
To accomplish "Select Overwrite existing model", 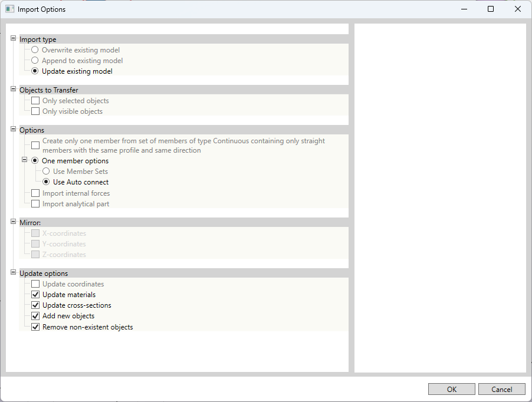I will (35, 50).
